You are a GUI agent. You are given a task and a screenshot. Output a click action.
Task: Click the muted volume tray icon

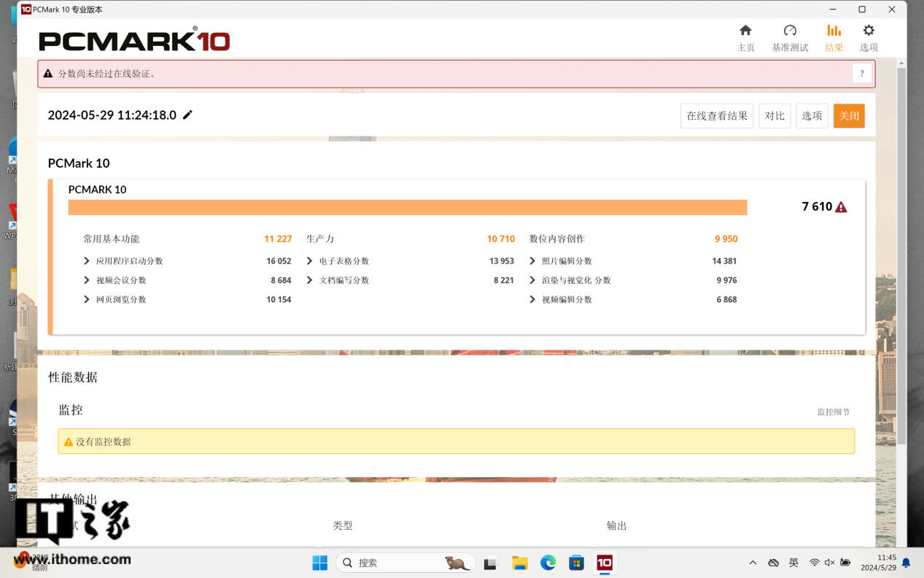pos(829,563)
